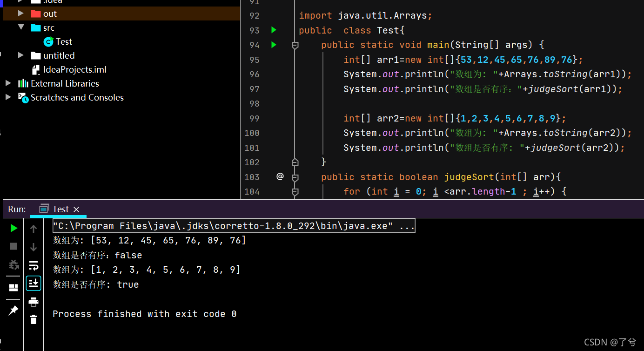Click the Scratches and Consoles icon
644x351 pixels.
[23, 97]
